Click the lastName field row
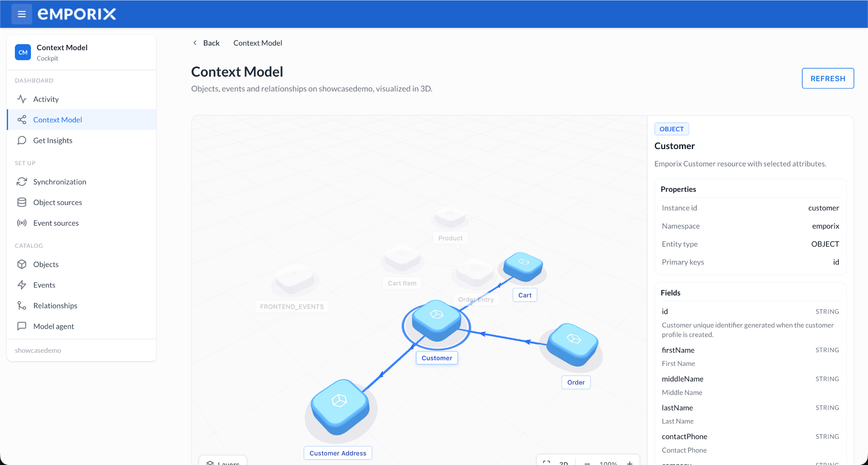The height and width of the screenshot is (465, 868). pyautogui.click(x=750, y=414)
